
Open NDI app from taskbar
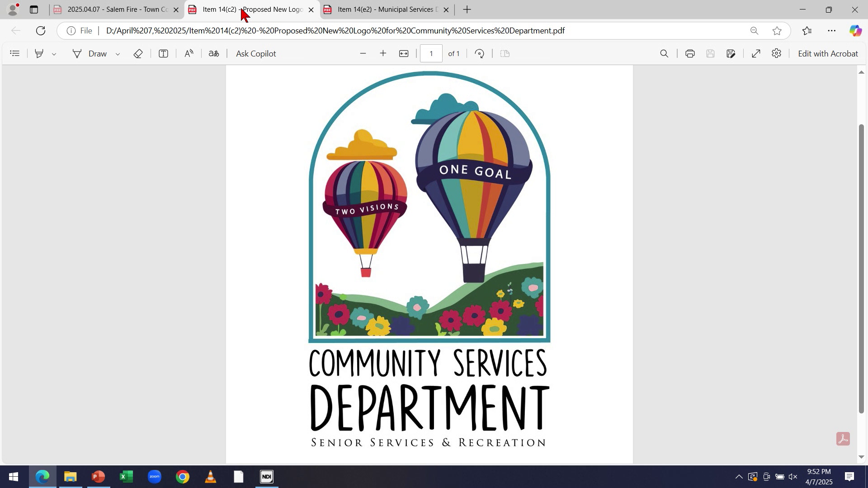point(267,477)
